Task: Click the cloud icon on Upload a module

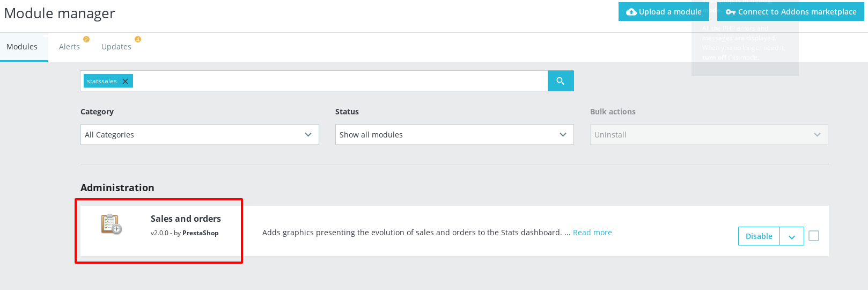Action: pos(631,12)
